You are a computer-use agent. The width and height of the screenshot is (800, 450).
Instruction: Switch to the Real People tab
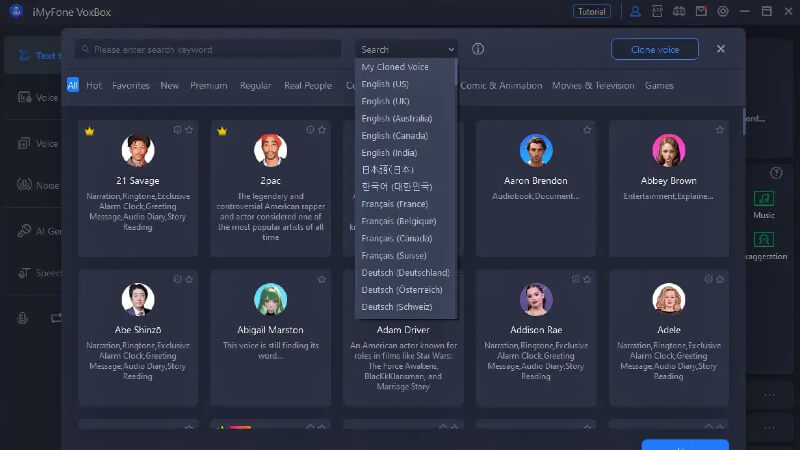tap(308, 86)
